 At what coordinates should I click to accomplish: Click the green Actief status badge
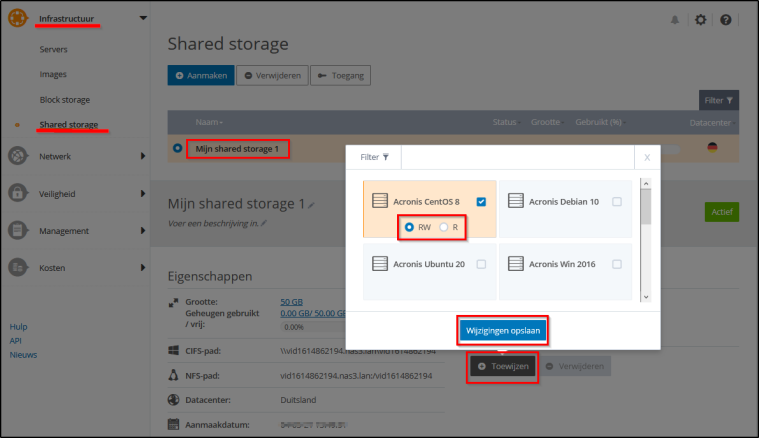(x=722, y=212)
